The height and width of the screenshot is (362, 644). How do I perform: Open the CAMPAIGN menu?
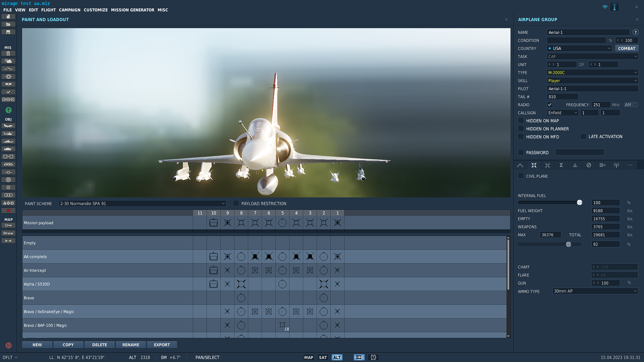point(70,10)
